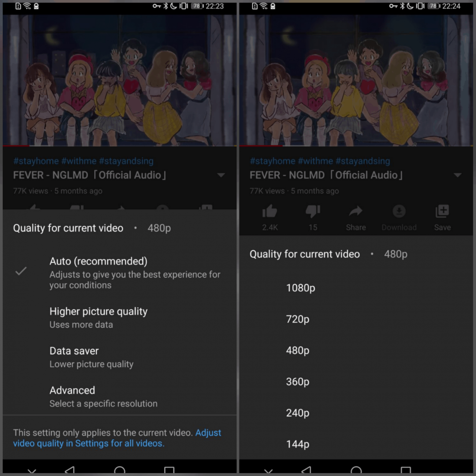Seek using red progress bar in right video
The height and width of the screenshot is (476, 476).
(x=356, y=146)
